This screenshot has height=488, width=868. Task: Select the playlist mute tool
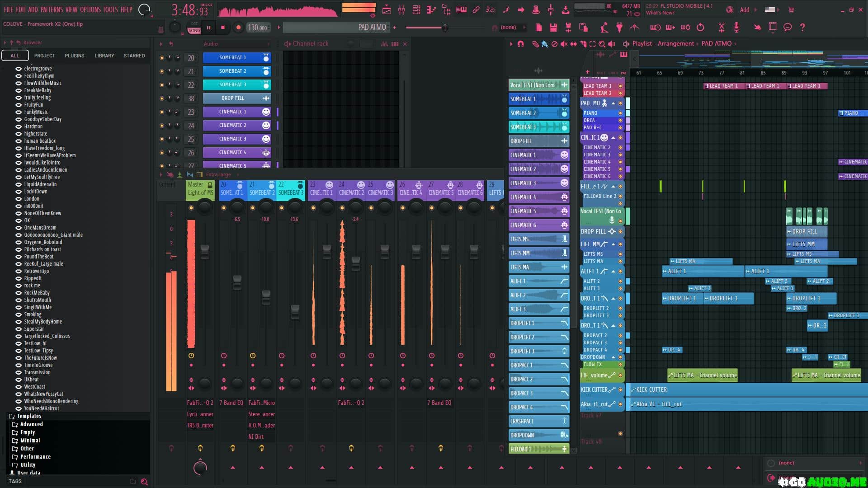[x=564, y=44]
